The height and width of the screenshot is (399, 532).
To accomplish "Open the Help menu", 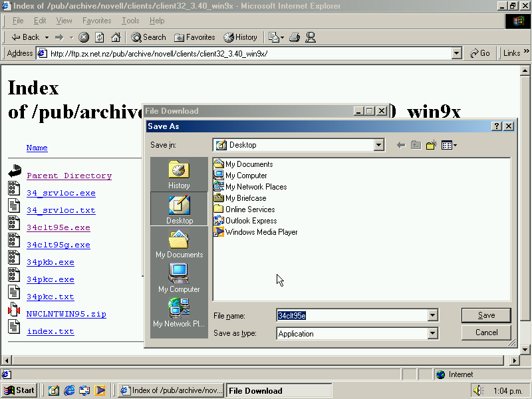I will [157, 21].
